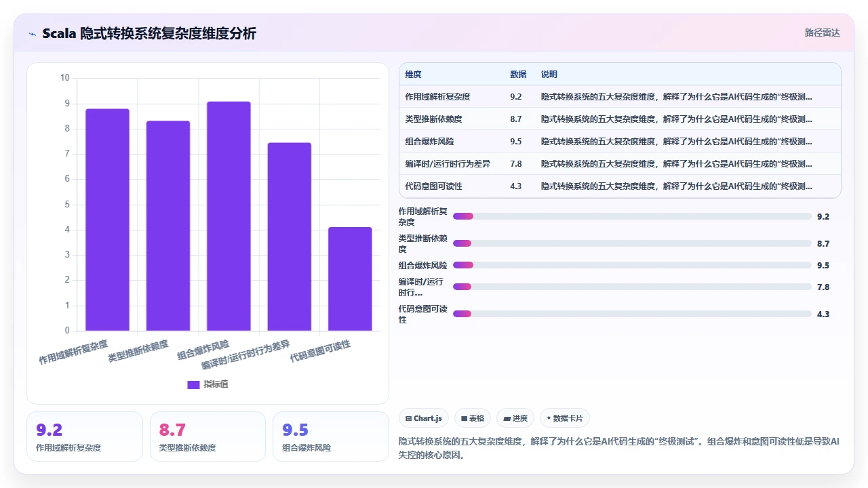The height and width of the screenshot is (488, 868).
Task: Click table value 4.3
Action: (516, 186)
